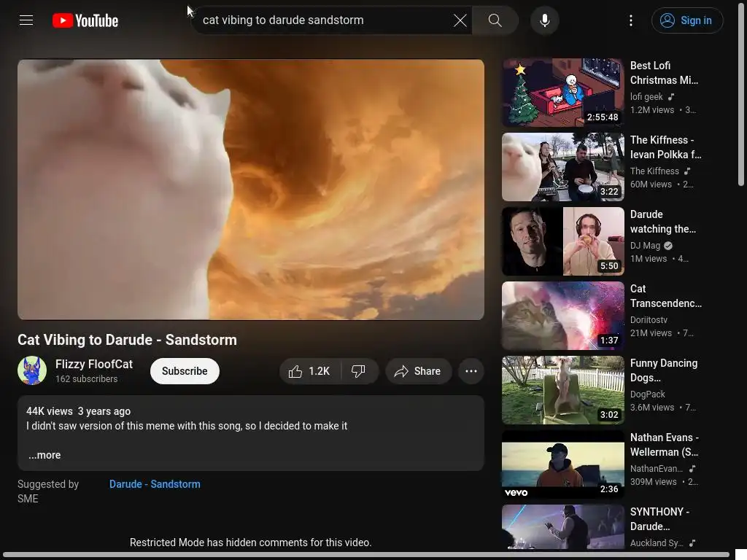Screen dimensions: 747x560
Task: Open Flizzy FloofCat channel name link
Action: pos(94,364)
